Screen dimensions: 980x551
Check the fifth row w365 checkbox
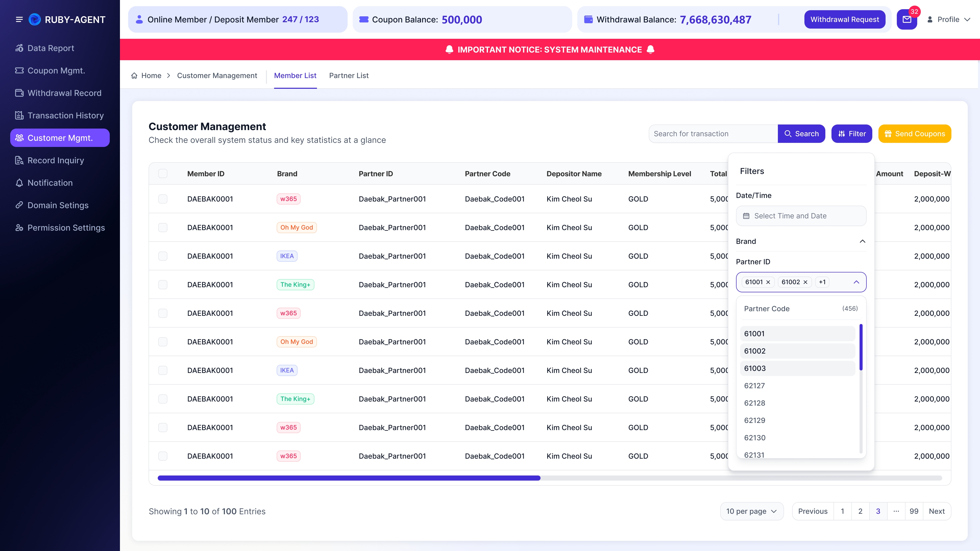163,313
